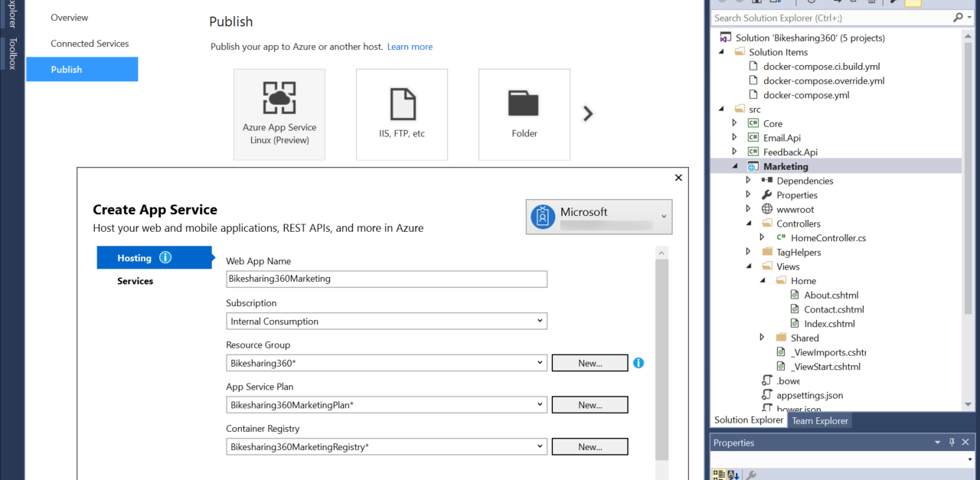Select the Views folder
This screenshot has width=980, height=480.
[788, 266]
